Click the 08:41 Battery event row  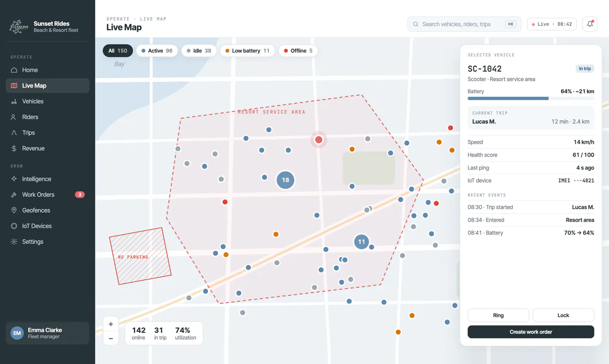click(x=531, y=233)
